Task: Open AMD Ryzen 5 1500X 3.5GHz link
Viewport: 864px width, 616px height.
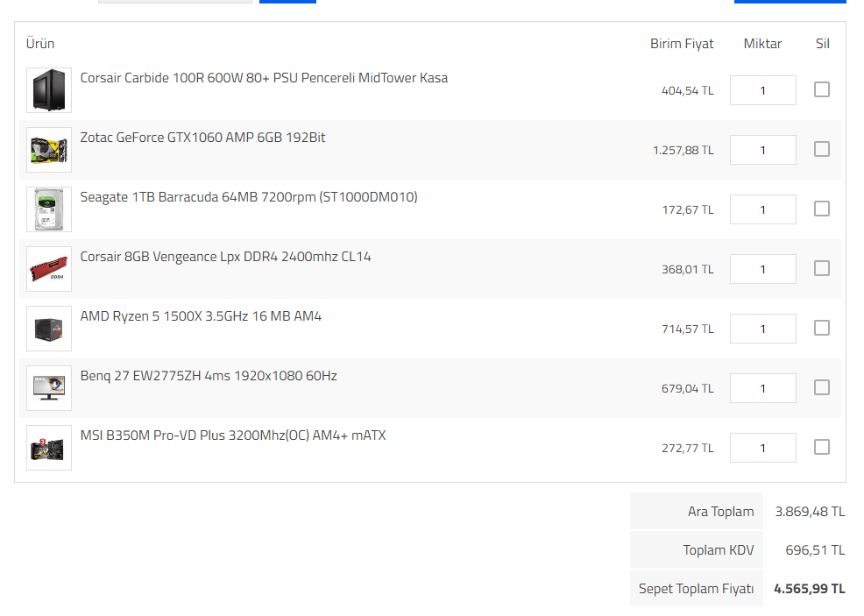Action: (x=201, y=316)
